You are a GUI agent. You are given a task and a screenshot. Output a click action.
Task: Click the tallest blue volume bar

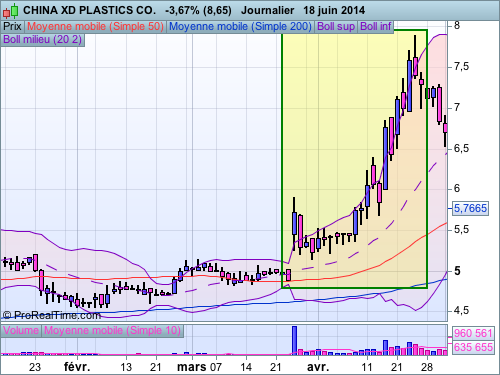(x=294, y=340)
